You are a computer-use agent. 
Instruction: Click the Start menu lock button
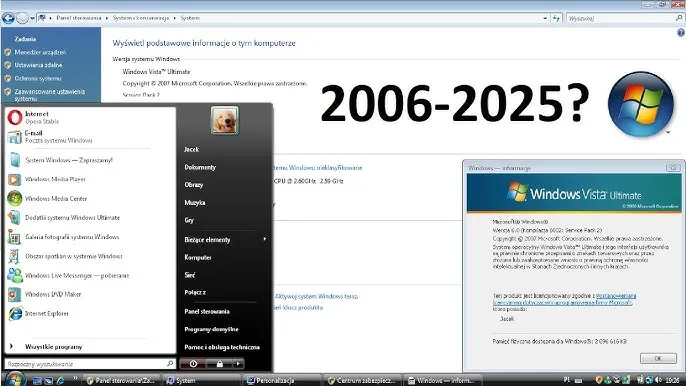(x=220, y=364)
